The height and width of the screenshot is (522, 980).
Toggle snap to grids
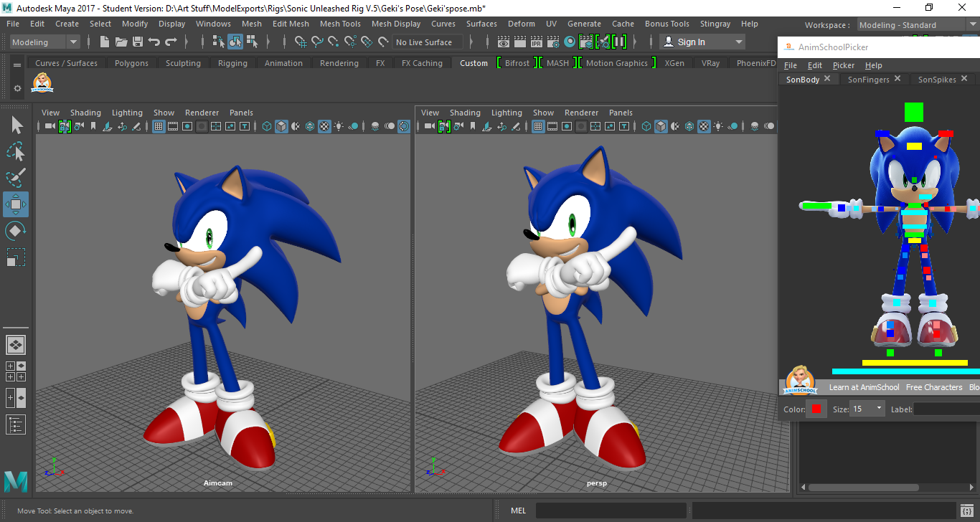301,42
